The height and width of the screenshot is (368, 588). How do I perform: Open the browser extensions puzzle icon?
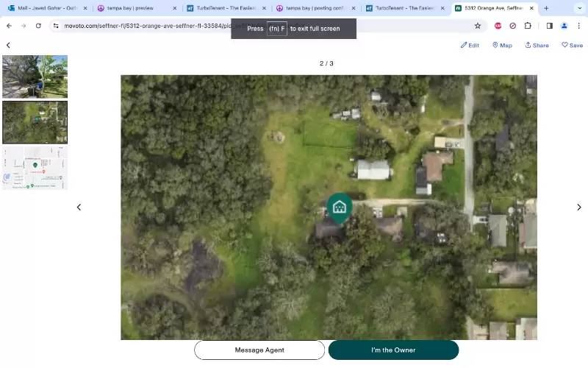[x=528, y=26]
